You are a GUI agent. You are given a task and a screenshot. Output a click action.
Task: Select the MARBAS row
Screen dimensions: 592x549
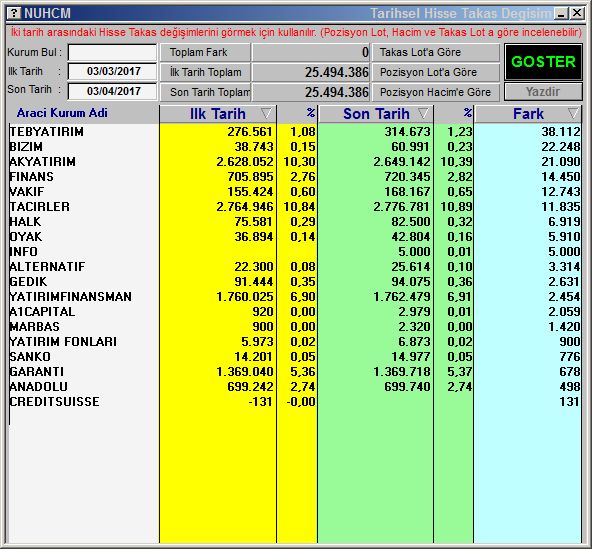tap(295, 327)
